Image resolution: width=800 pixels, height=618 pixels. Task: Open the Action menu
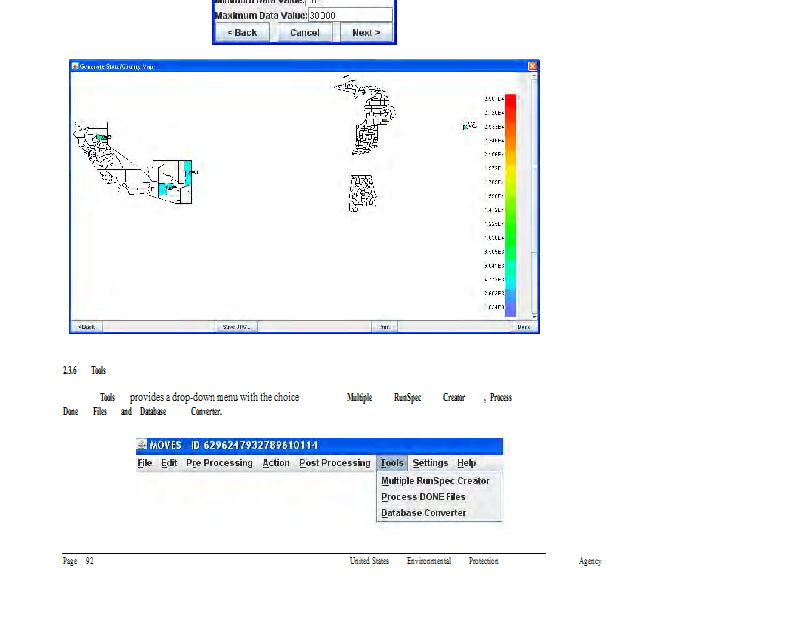coord(276,463)
